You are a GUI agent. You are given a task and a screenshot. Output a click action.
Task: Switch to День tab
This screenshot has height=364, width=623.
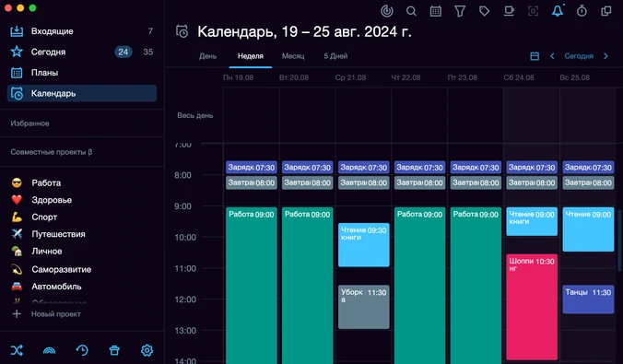[207, 56]
